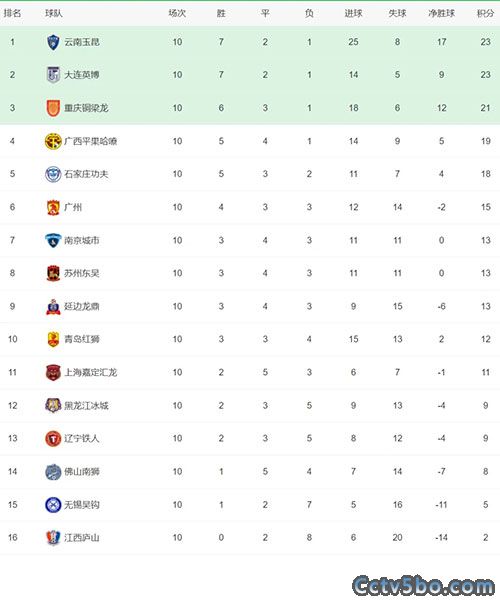Image resolution: width=500 pixels, height=600 pixels.
Task: Click the 云南玉昆 team logo
Action: pos(53,42)
